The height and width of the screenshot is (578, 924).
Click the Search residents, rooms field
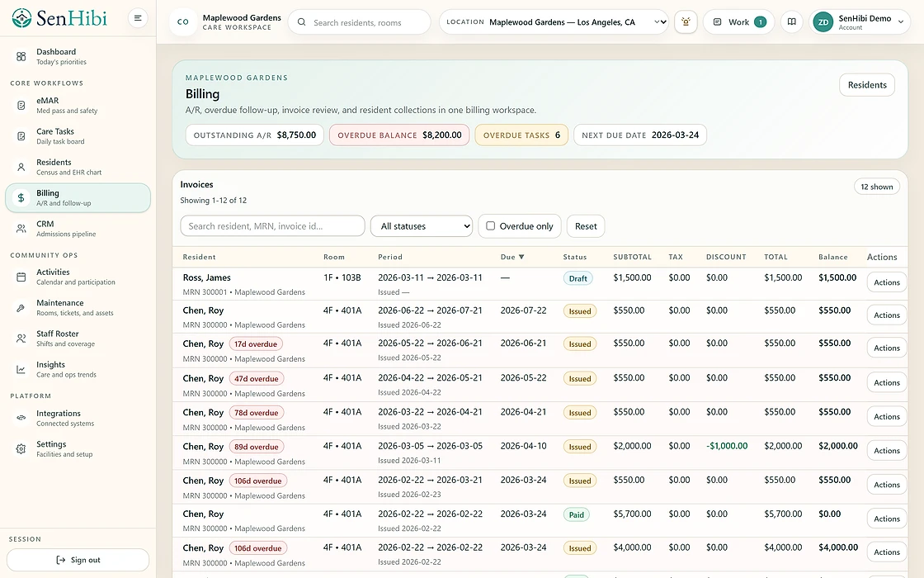coord(360,22)
